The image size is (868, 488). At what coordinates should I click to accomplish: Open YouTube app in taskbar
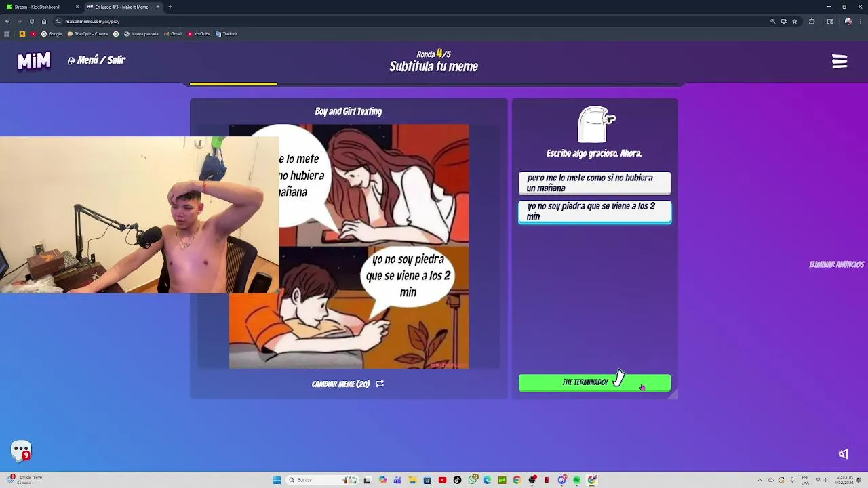click(x=442, y=480)
